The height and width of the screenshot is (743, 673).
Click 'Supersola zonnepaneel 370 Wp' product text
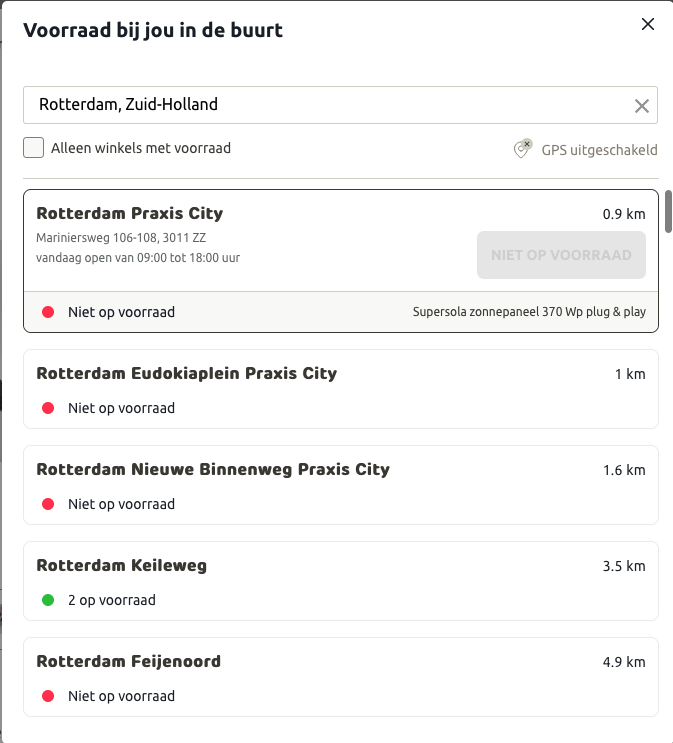(529, 312)
